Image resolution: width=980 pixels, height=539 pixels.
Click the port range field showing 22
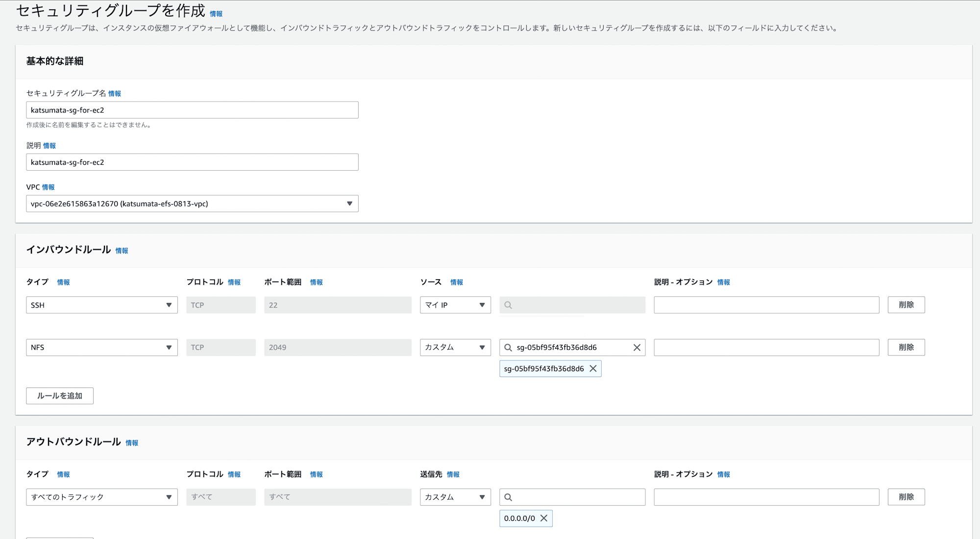[x=338, y=305]
